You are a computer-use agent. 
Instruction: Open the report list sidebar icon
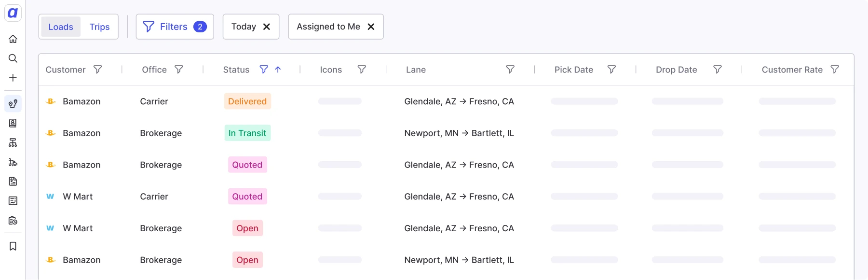point(13,201)
